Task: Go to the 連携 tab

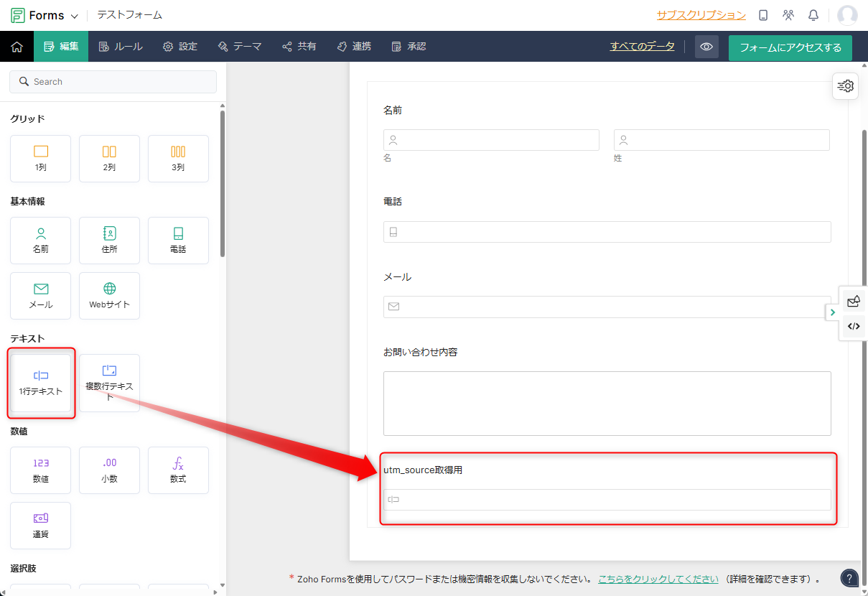Action: [x=354, y=47]
